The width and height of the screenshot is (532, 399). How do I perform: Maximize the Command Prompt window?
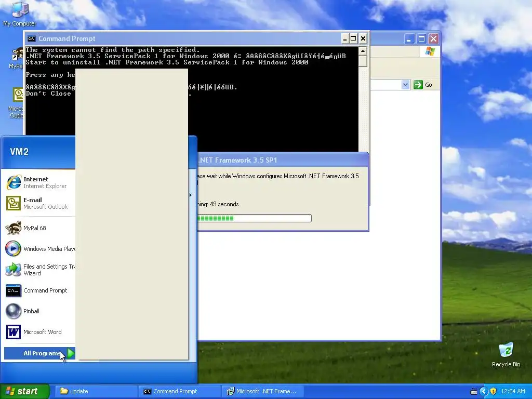pos(353,38)
